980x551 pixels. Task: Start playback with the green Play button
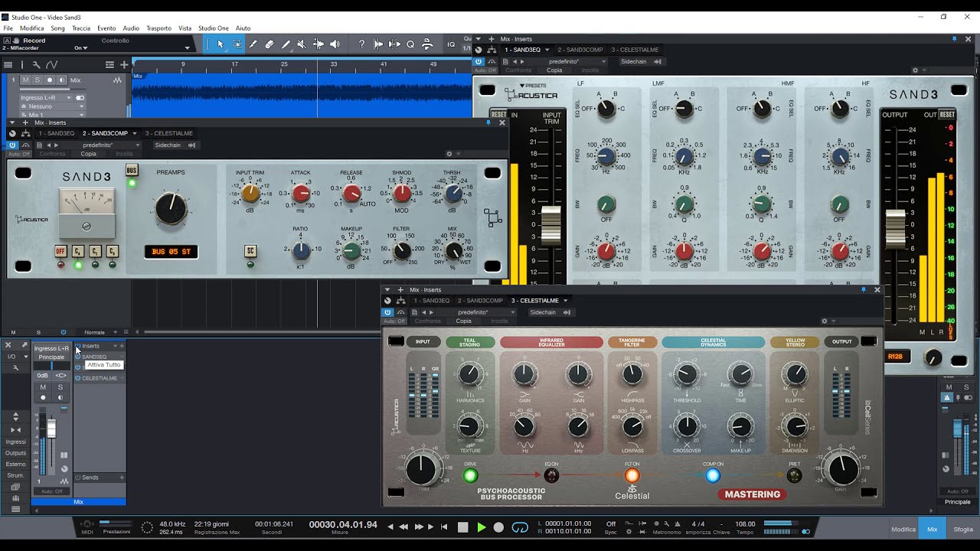pos(481,527)
